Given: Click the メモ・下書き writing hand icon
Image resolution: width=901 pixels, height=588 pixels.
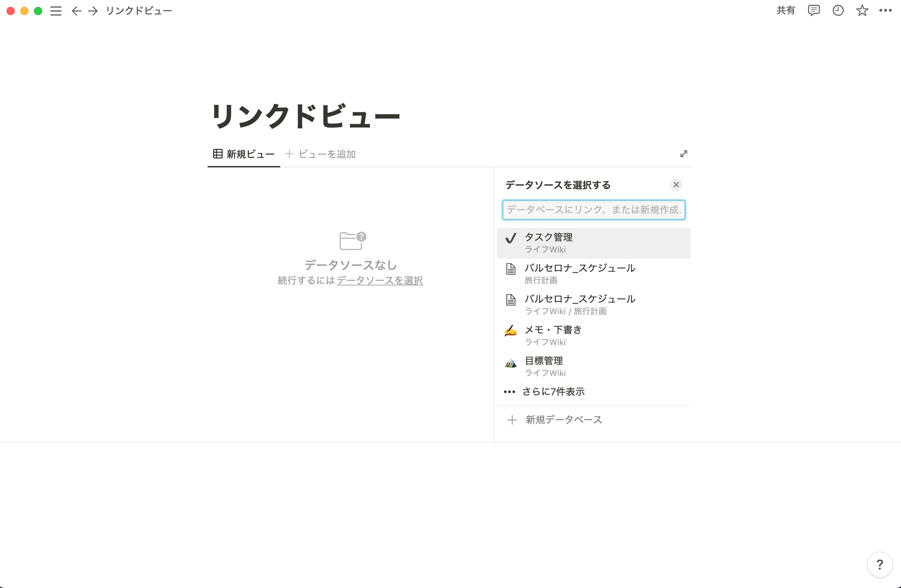Looking at the screenshot, I should point(511,331).
